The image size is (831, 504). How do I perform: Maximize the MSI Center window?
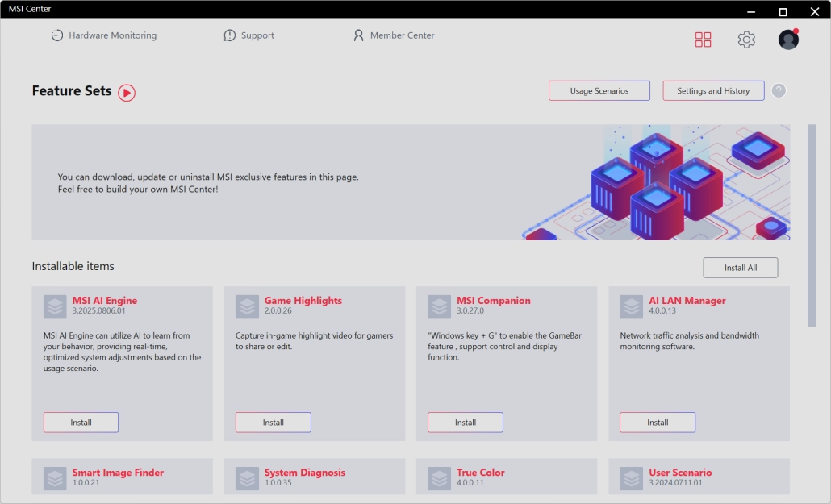(783, 10)
